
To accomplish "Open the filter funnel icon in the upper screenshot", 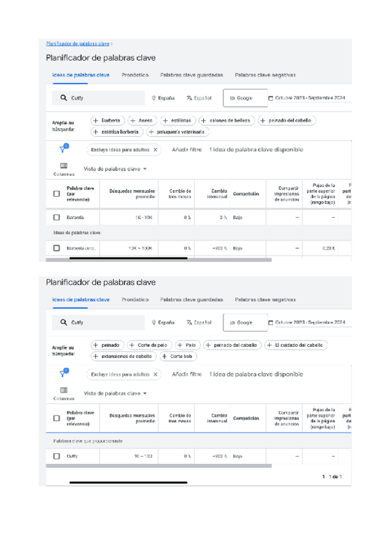I will 63,149.
